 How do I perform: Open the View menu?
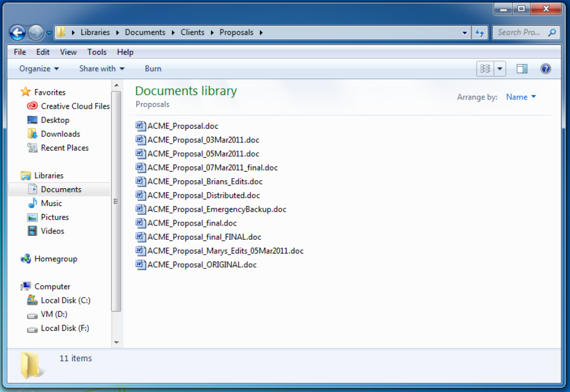tap(68, 52)
